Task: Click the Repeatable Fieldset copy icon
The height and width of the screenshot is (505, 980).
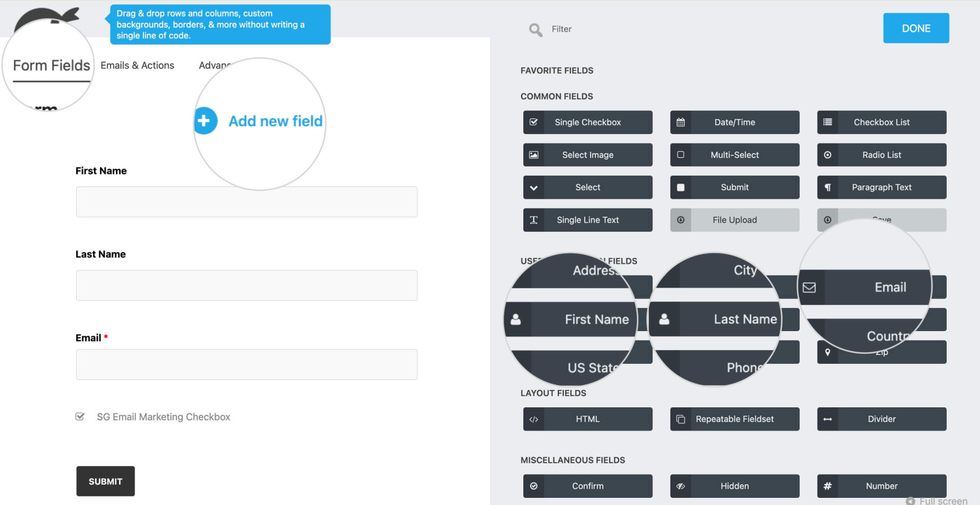Action: (681, 419)
